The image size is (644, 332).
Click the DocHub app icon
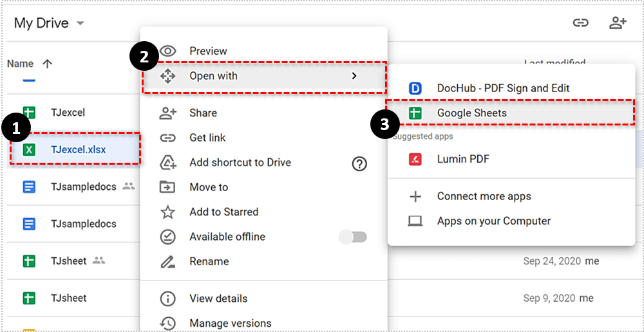point(415,88)
